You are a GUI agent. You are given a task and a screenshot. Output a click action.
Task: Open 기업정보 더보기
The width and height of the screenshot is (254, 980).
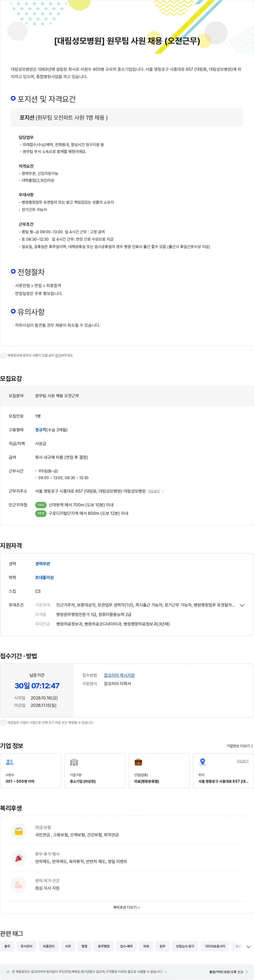tap(239, 746)
